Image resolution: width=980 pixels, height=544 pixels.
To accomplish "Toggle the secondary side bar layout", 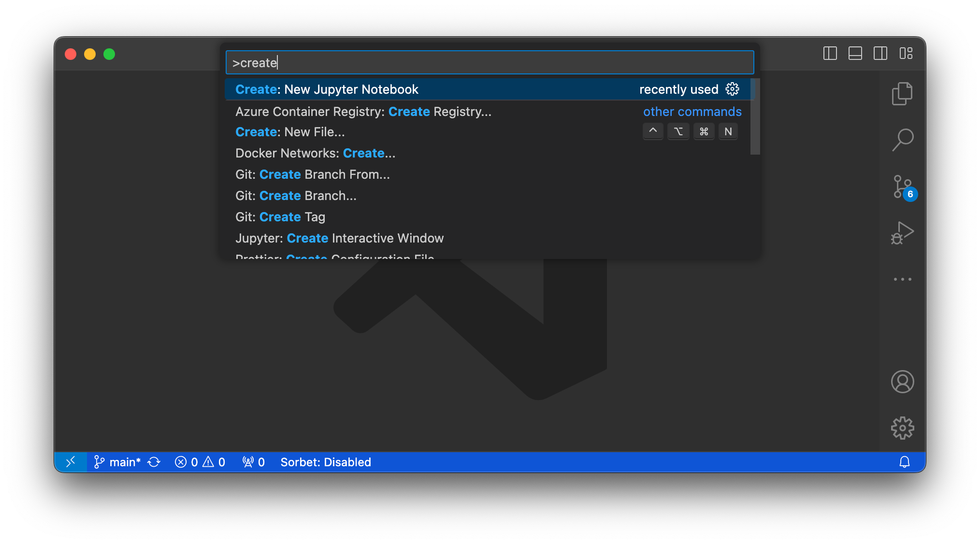I will coord(880,53).
